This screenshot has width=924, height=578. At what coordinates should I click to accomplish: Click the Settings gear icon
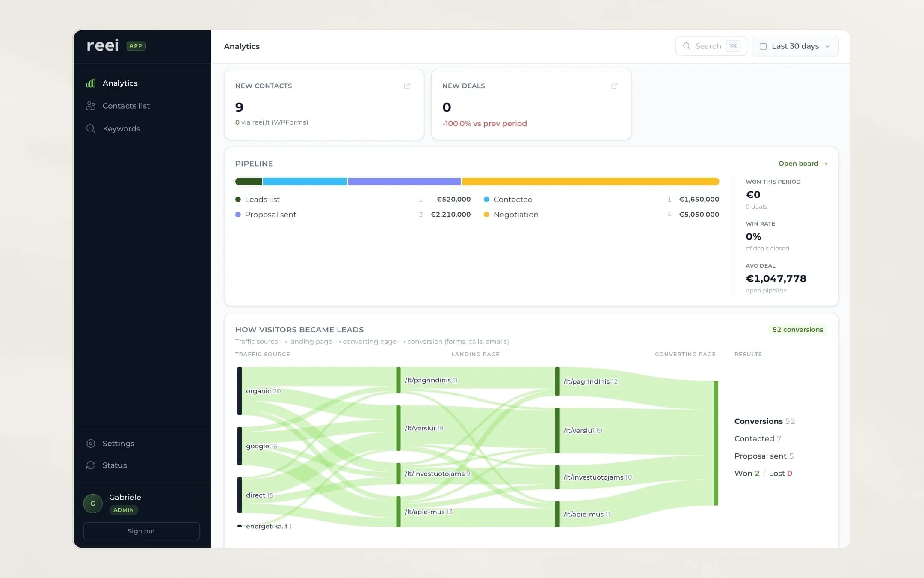pos(91,444)
